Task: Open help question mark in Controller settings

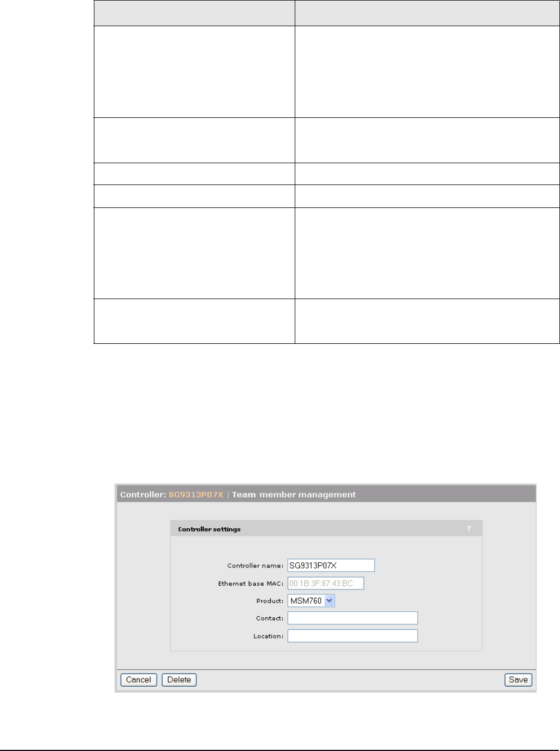Action: [x=468, y=529]
